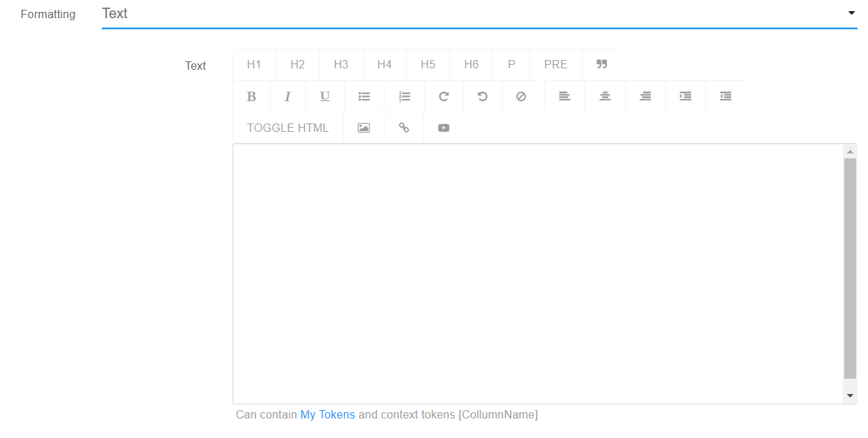Center align text in the editor
Viewport: 868px width, 438px height.
click(605, 96)
